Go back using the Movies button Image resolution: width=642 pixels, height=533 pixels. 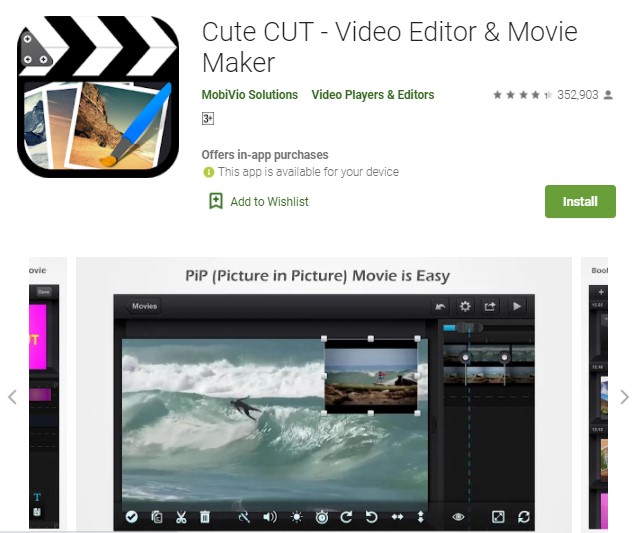click(144, 306)
